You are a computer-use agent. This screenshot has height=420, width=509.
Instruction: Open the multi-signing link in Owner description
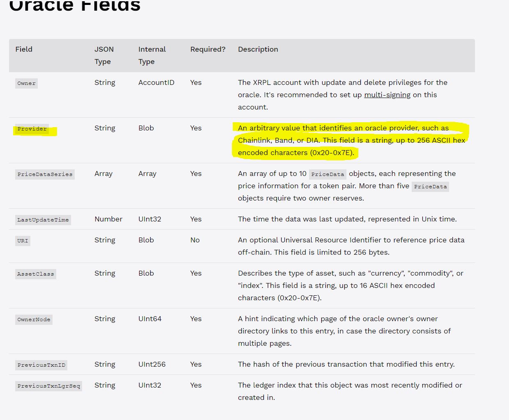click(387, 95)
